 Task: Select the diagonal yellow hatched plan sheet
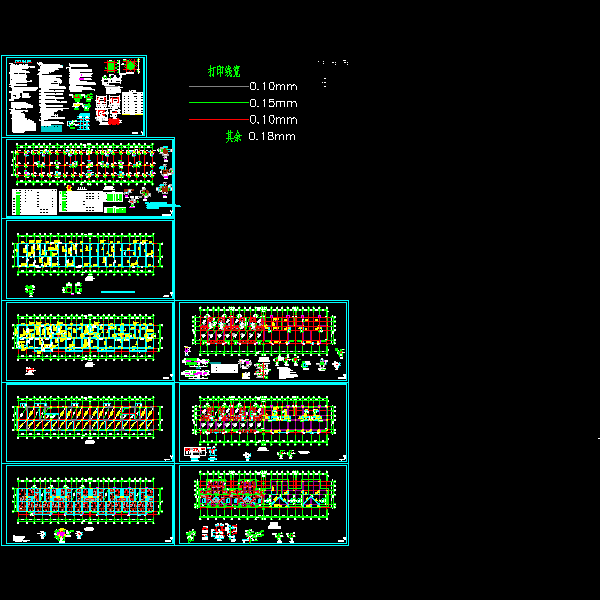90,422
